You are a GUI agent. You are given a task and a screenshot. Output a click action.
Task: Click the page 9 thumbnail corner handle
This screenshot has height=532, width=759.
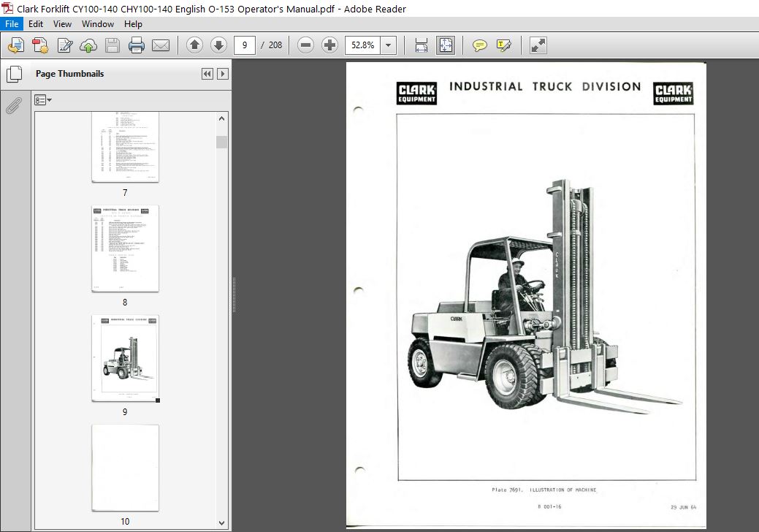point(158,400)
